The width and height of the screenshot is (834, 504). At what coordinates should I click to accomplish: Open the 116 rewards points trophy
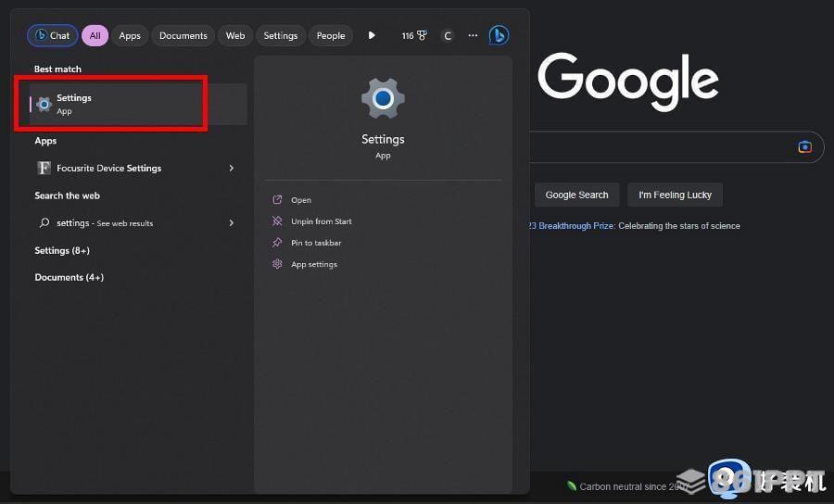[x=414, y=35]
